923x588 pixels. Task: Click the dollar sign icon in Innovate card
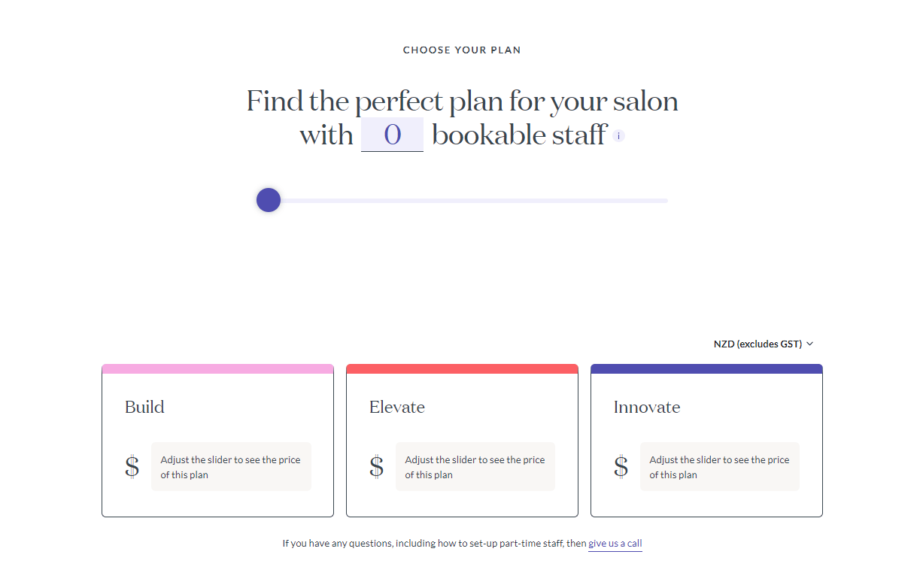[x=621, y=467]
